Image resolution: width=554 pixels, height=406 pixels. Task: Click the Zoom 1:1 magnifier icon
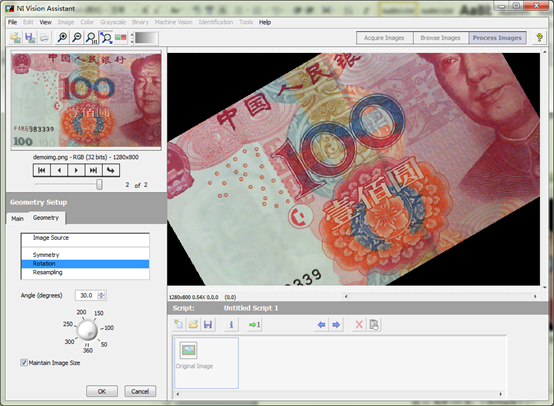(91, 37)
